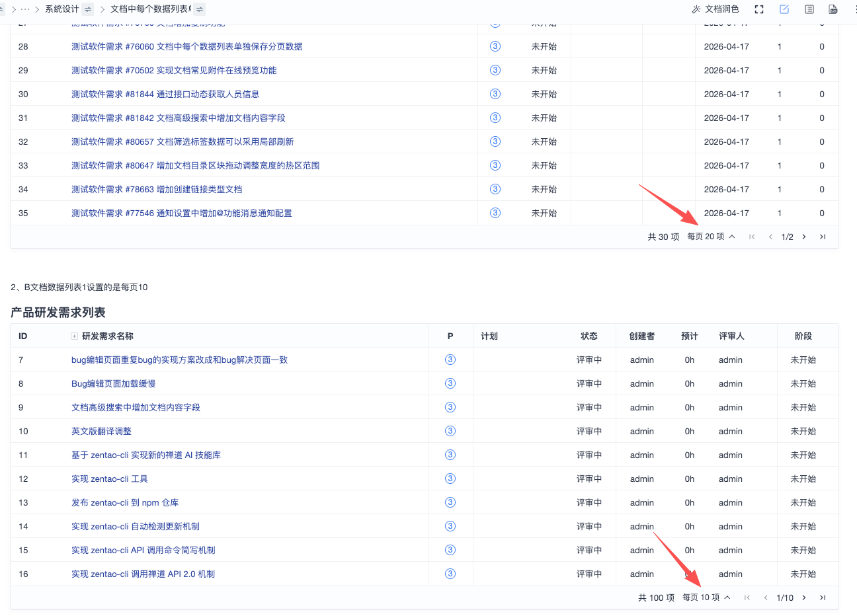Click priority 3 icon in row 30
The height and width of the screenshot is (616, 857).
[495, 94]
